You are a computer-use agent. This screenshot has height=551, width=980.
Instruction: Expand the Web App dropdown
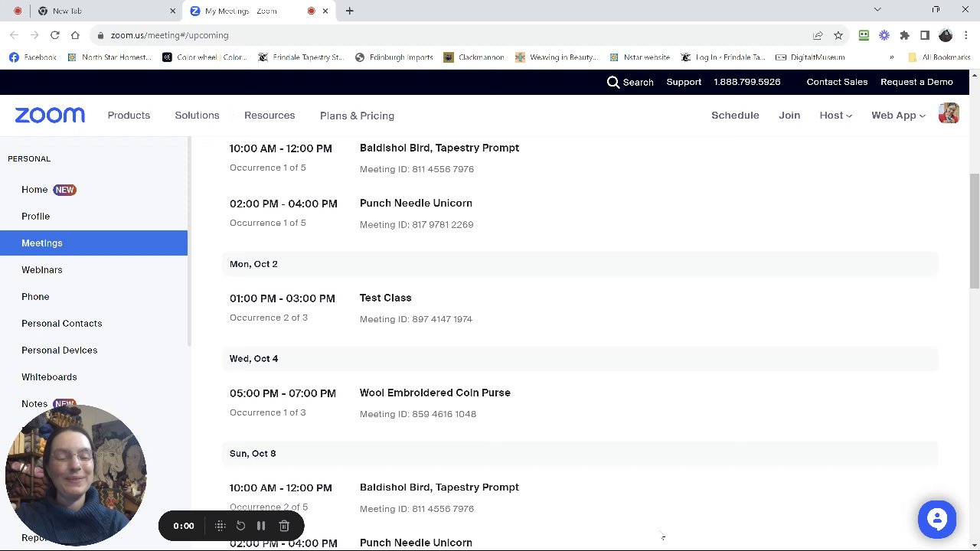click(x=898, y=115)
